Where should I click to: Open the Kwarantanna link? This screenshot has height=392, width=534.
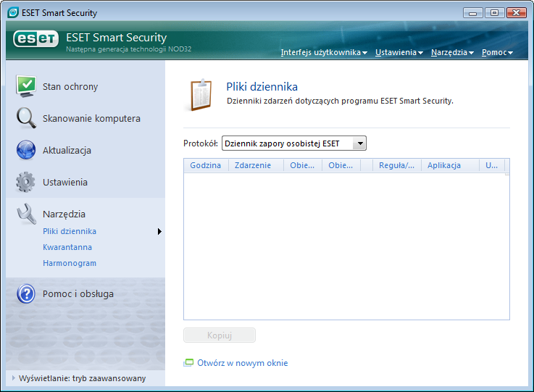[67, 247]
